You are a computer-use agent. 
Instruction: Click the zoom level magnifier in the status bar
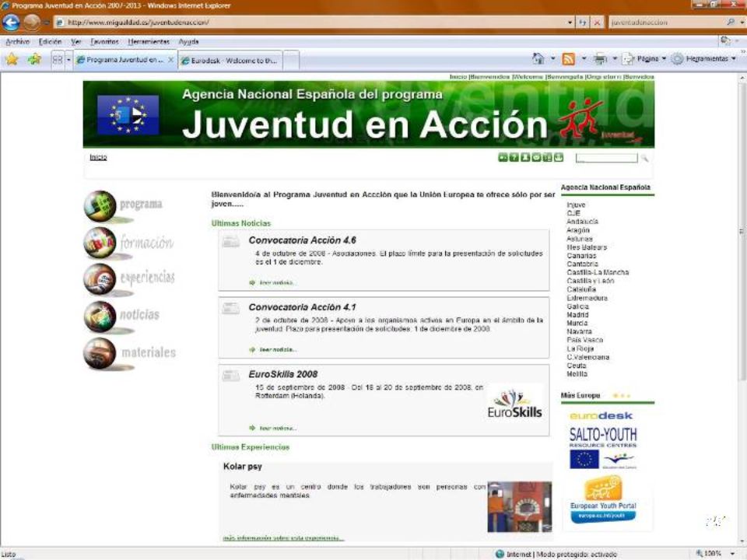click(700, 553)
